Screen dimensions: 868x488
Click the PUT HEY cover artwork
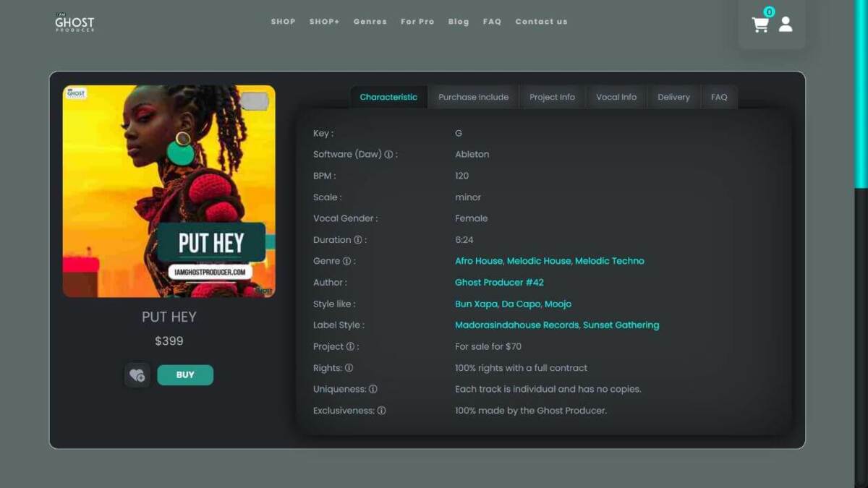(x=169, y=192)
